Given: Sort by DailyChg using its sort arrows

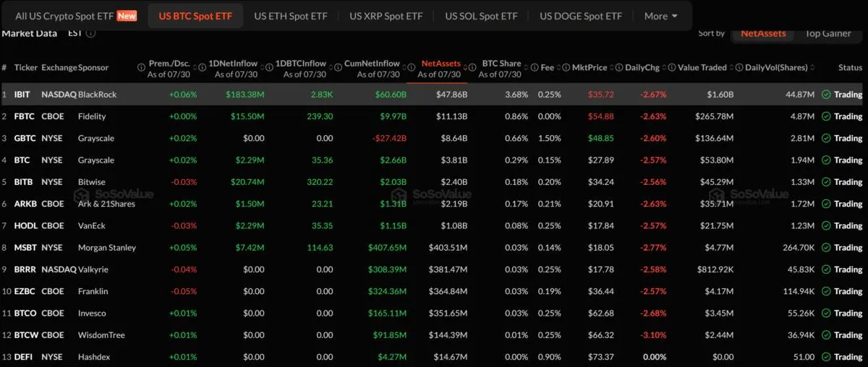Looking at the screenshot, I should [x=664, y=67].
